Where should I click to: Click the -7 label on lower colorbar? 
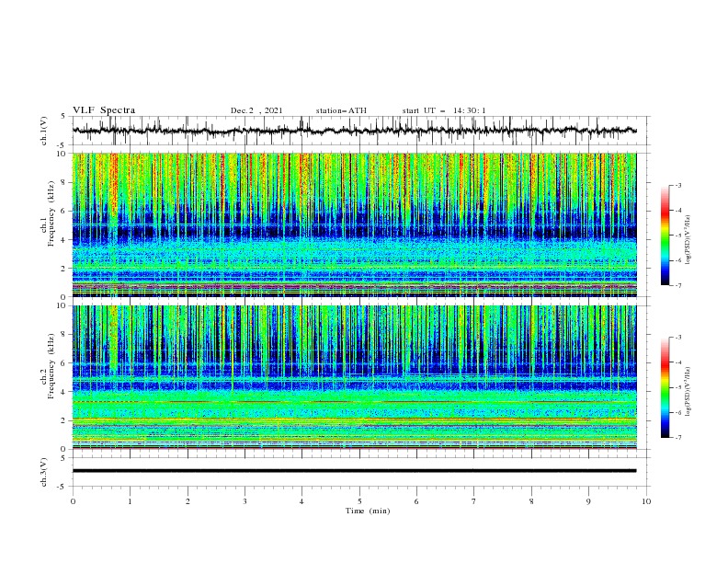677,437
